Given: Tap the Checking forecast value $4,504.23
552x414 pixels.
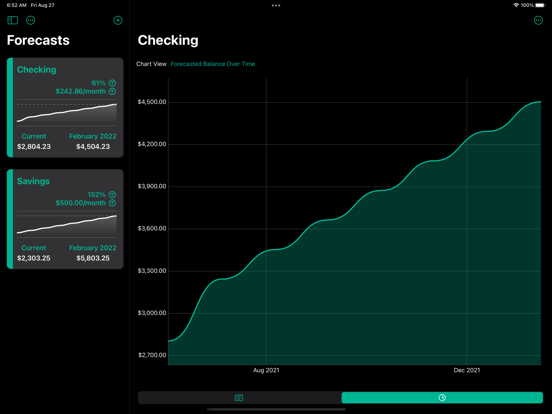Looking at the screenshot, I should (x=93, y=146).
